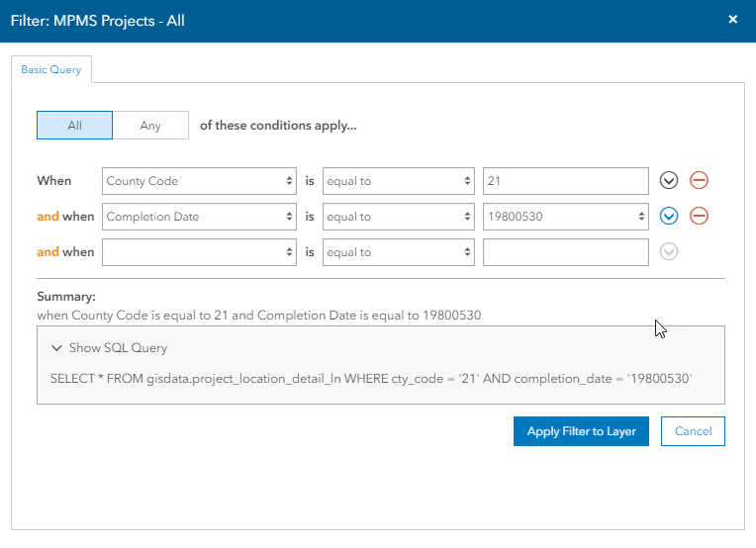Open operator dropdown for County Code row
Image resolution: width=756 pixels, height=548 pixels.
click(x=398, y=181)
